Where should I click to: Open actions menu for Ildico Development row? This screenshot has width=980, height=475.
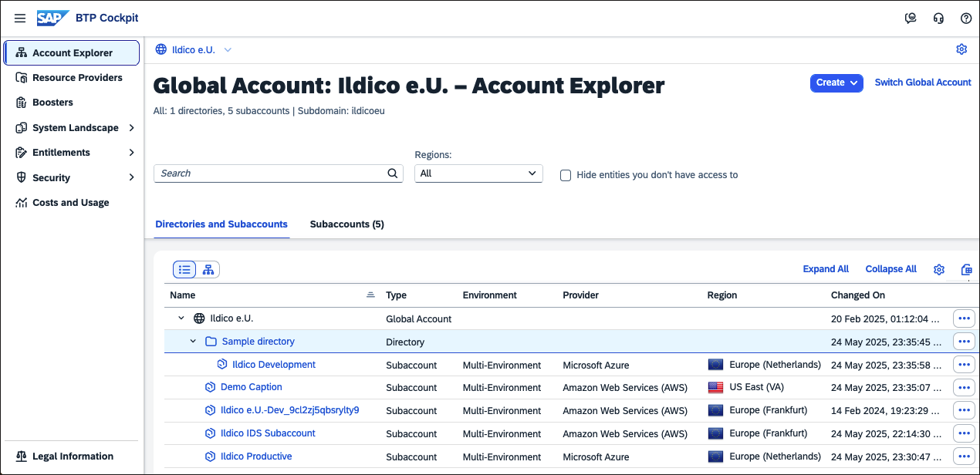pyautogui.click(x=964, y=365)
